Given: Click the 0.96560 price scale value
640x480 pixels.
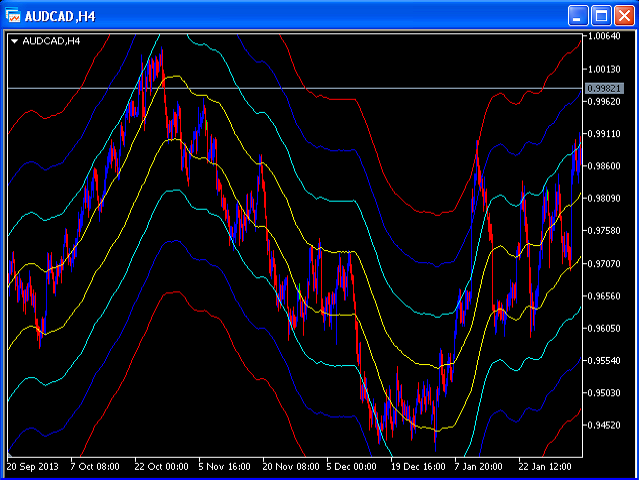Looking at the screenshot, I should click(604, 296).
